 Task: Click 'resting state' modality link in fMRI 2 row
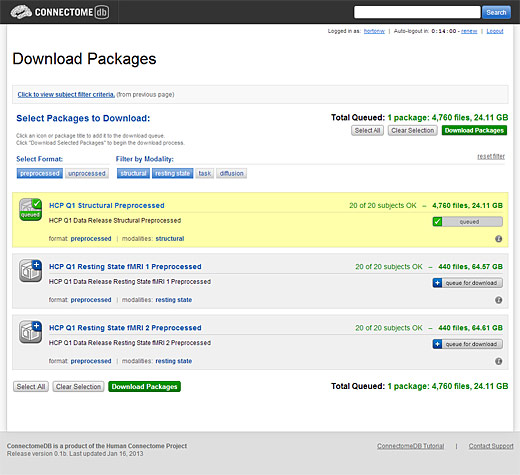tap(174, 361)
